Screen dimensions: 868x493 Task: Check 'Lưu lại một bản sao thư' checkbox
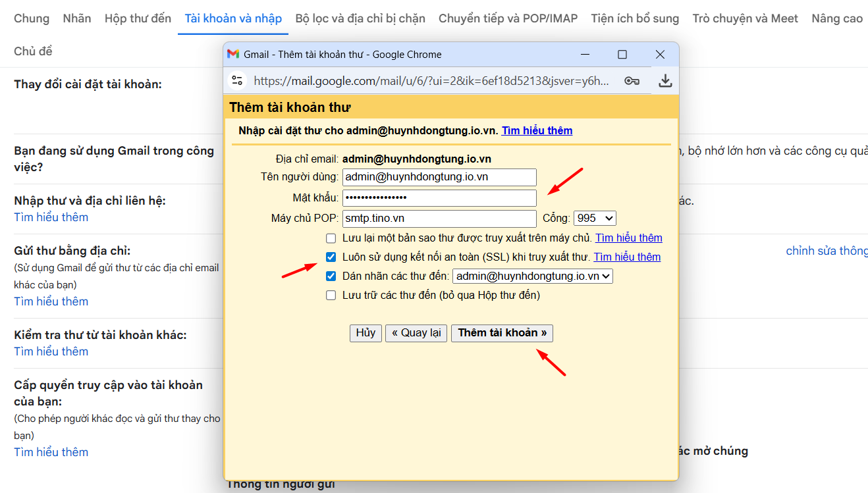pyautogui.click(x=331, y=238)
